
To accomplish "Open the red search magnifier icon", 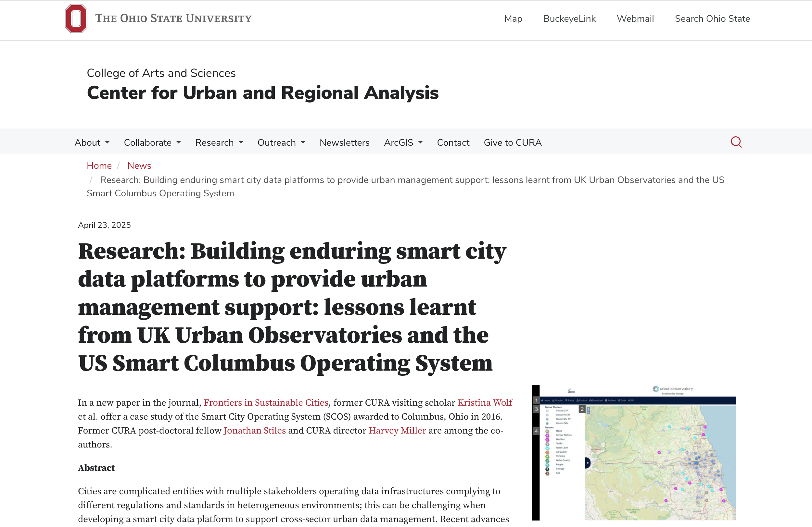I will coord(736,142).
